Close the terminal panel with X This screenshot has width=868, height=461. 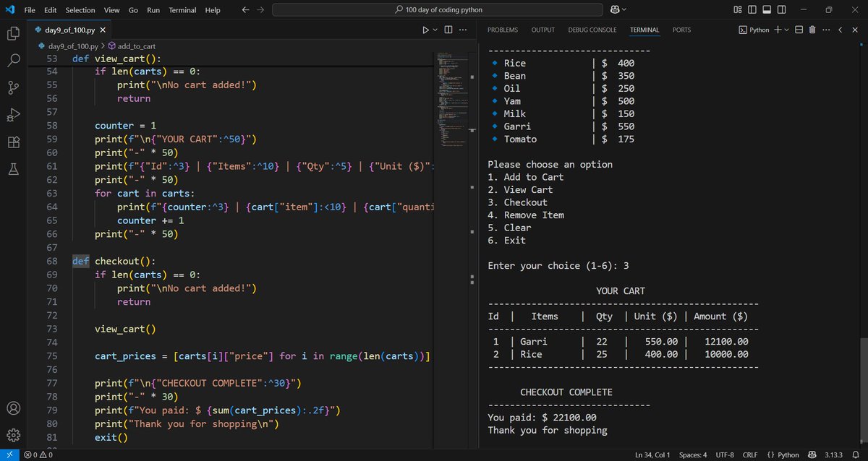pos(856,30)
